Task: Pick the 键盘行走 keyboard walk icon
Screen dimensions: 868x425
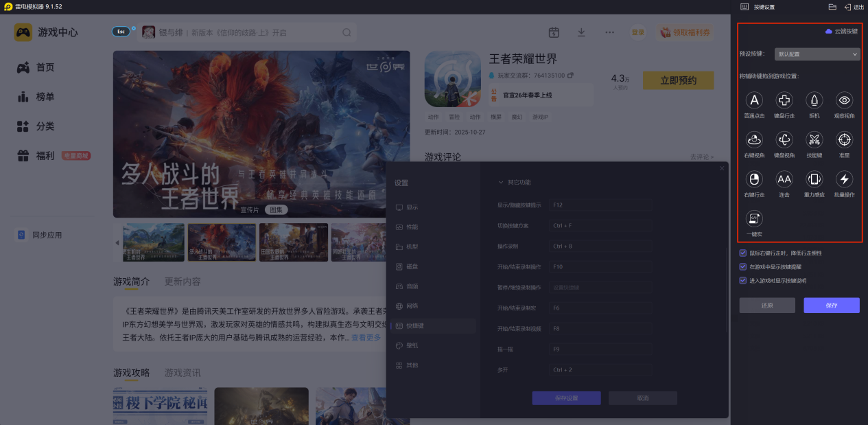Action: tap(784, 101)
